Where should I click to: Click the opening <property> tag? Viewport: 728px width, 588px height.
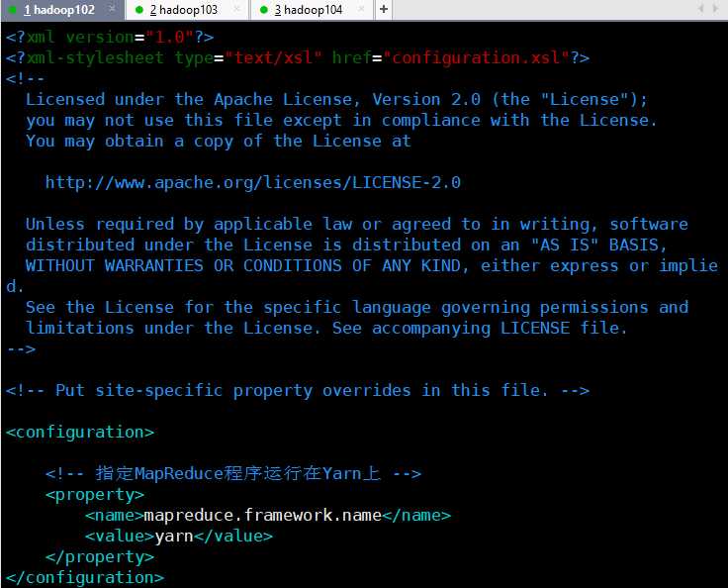95,495
